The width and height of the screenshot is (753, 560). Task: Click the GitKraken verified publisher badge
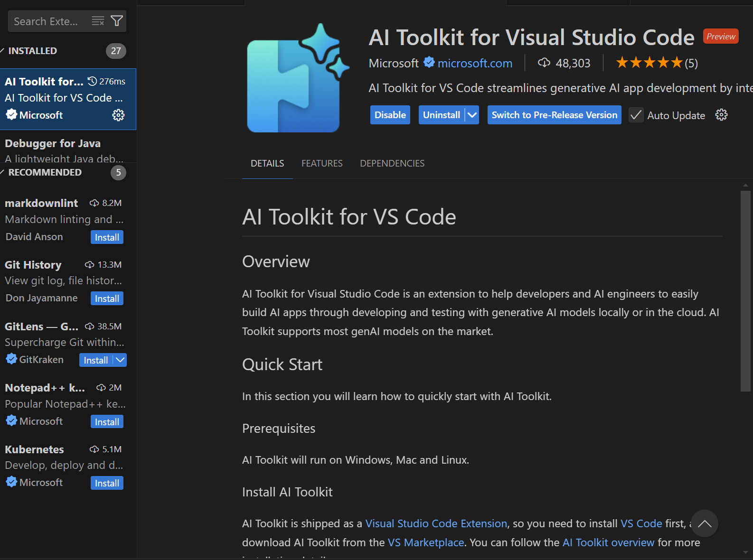[x=11, y=359]
